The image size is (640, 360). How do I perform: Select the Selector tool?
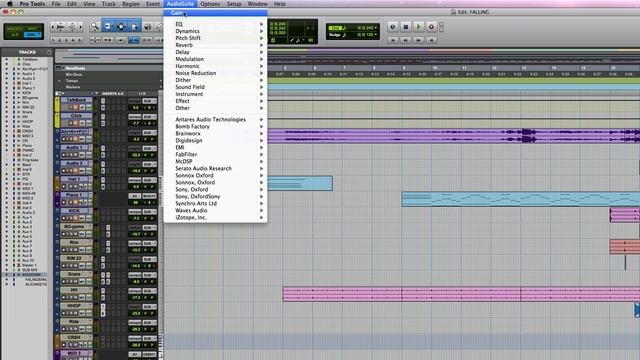click(x=121, y=27)
